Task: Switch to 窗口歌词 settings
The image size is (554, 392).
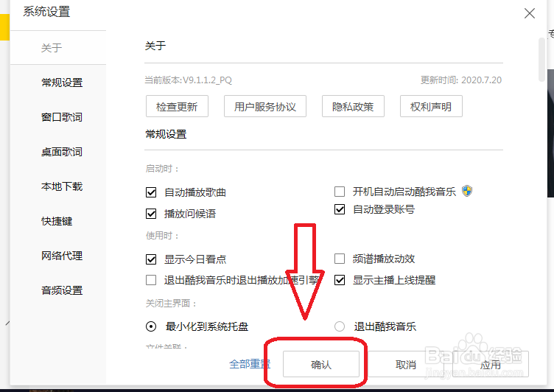Action: (62, 117)
